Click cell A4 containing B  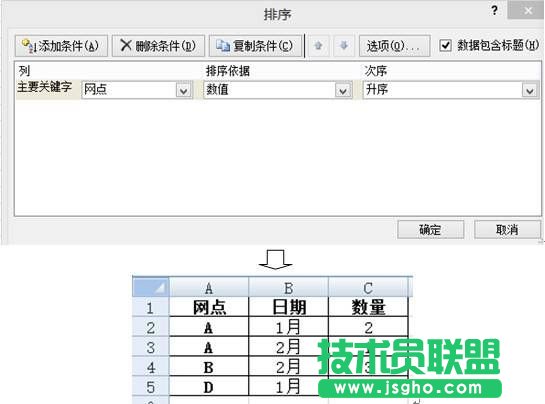pyautogui.click(x=209, y=367)
